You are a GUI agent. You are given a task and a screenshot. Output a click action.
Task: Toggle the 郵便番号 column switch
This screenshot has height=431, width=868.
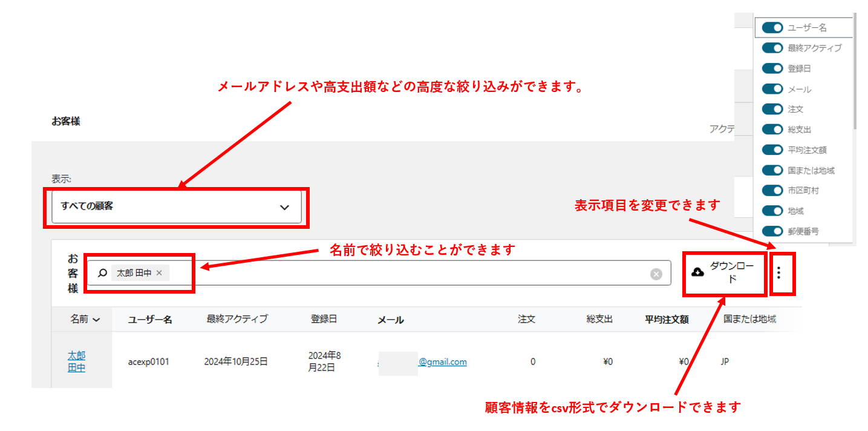coord(772,231)
